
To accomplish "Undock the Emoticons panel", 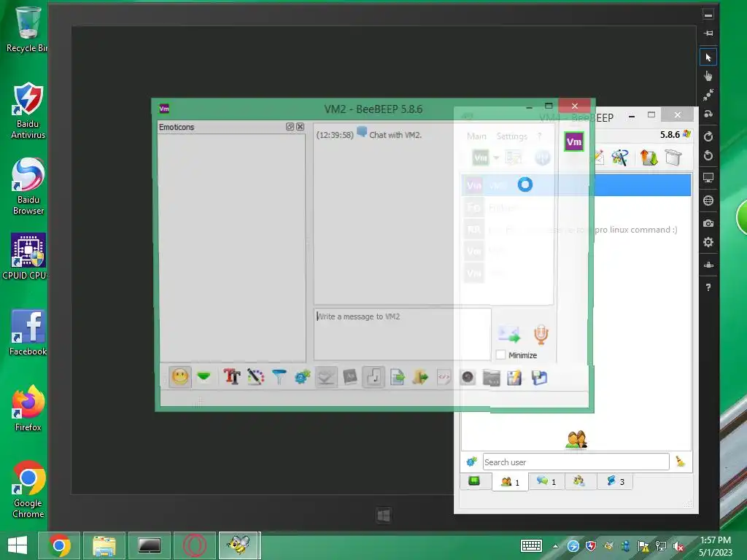I will [x=290, y=127].
